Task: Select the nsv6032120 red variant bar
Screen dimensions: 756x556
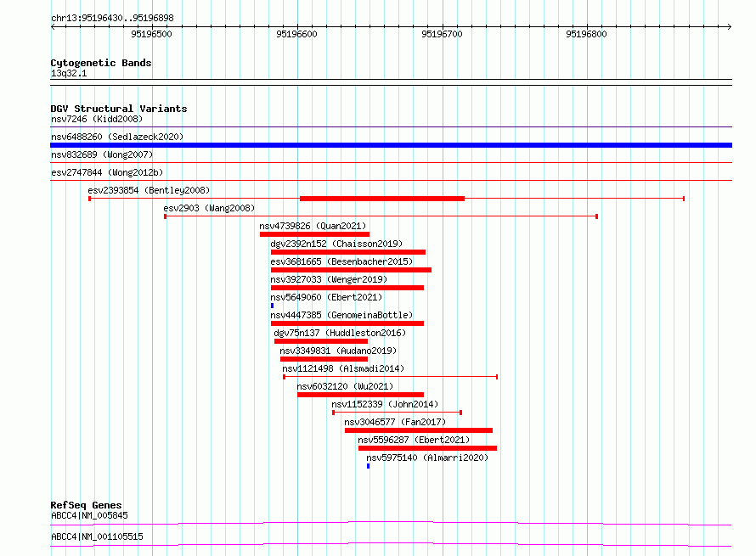Action: coord(361,395)
